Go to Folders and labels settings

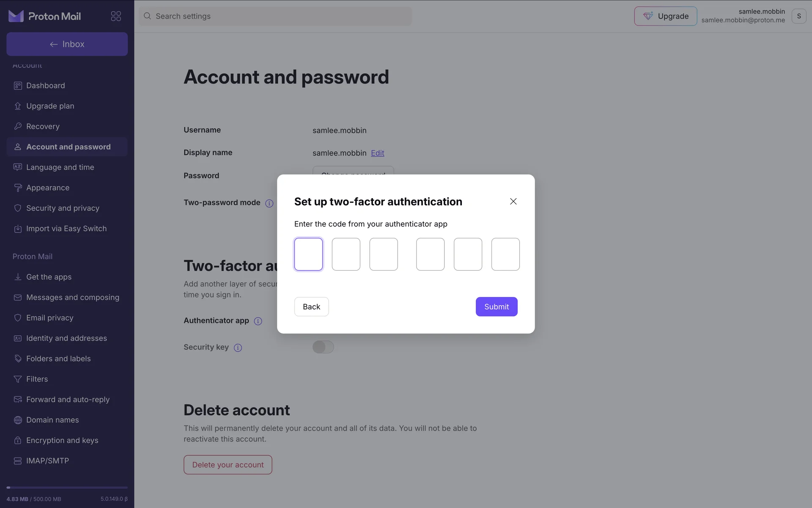click(58, 359)
